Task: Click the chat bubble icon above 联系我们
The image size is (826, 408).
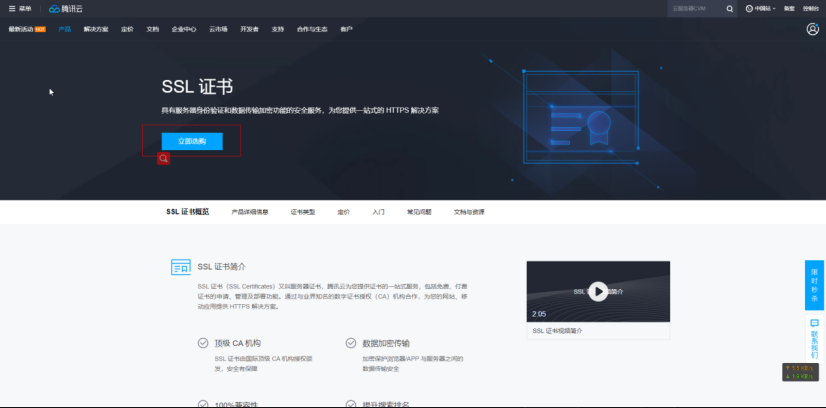Action: [814, 323]
